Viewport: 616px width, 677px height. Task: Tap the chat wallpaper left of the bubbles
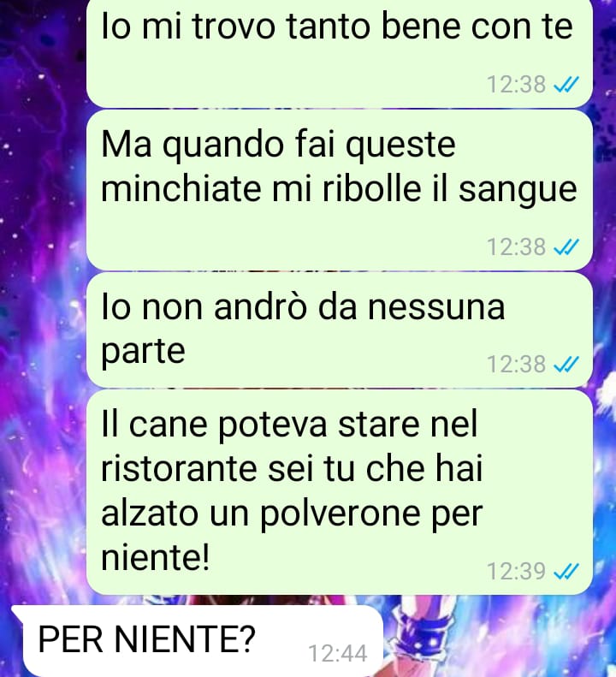pyautogui.click(x=41, y=302)
